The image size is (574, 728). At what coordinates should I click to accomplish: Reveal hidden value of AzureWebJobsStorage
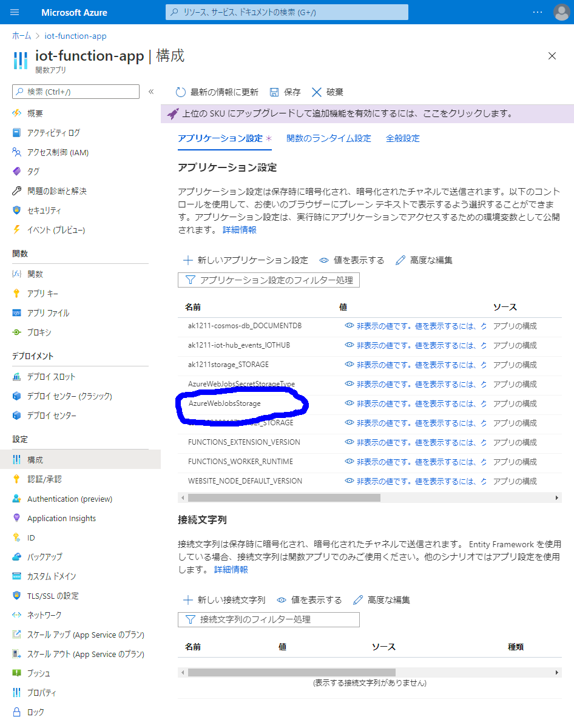coord(349,403)
